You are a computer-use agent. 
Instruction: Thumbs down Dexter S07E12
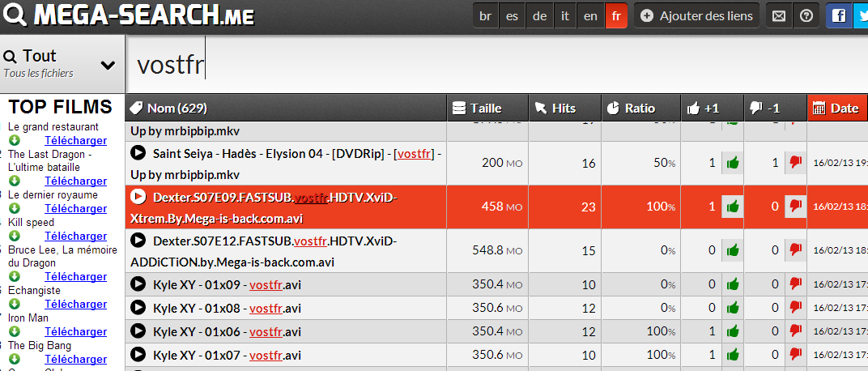point(795,250)
